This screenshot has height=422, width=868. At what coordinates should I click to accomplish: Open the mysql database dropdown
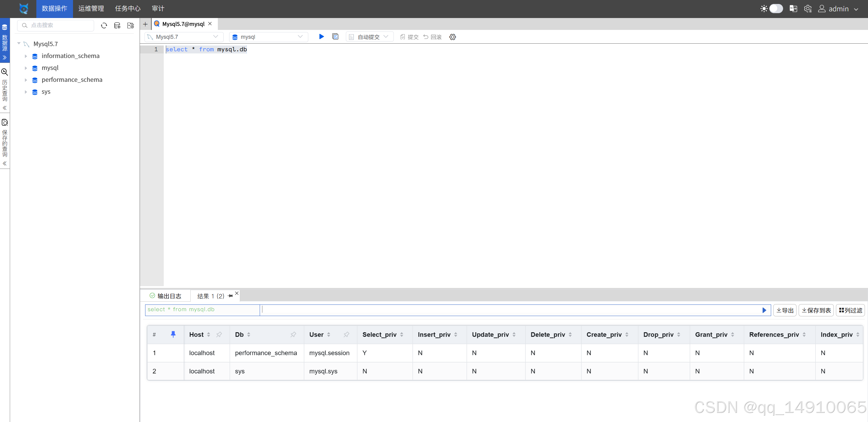click(268, 37)
